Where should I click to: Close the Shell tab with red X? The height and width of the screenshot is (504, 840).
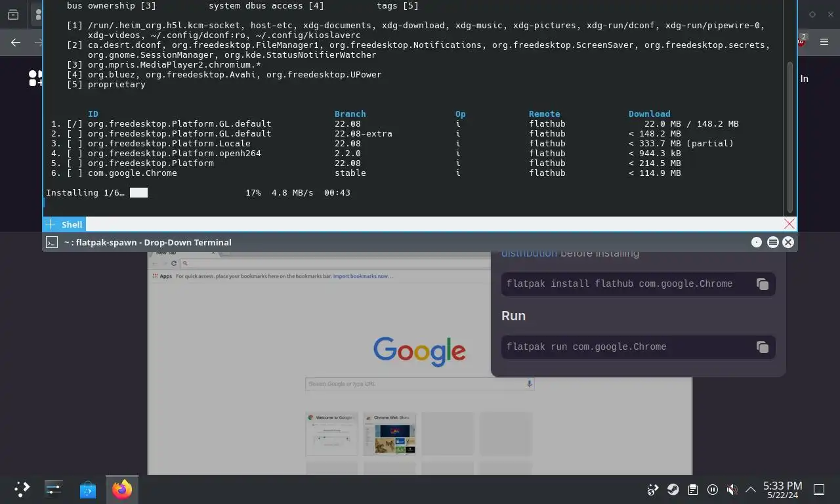(789, 224)
